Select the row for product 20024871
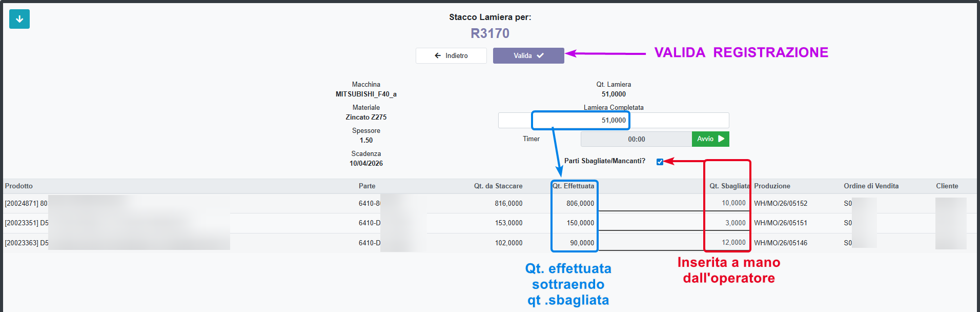Screen dimensions: 980x312 pyautogui.click(x=26, y=204)
